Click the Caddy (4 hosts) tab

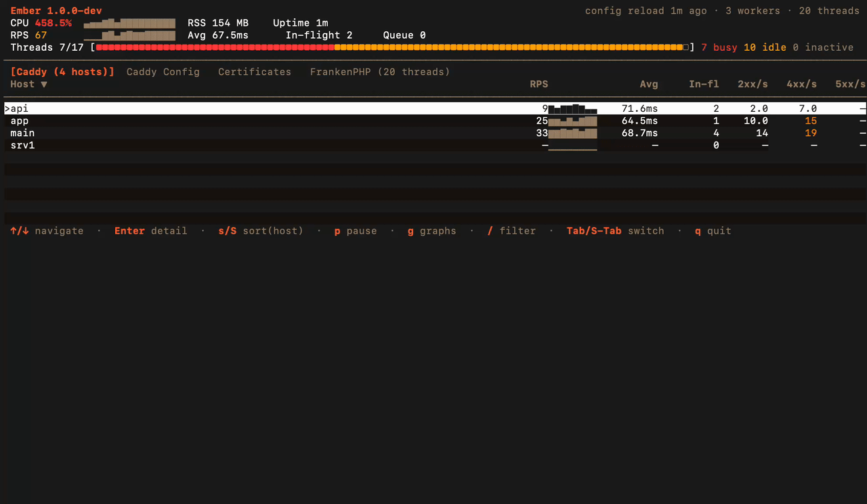point(62,72)
